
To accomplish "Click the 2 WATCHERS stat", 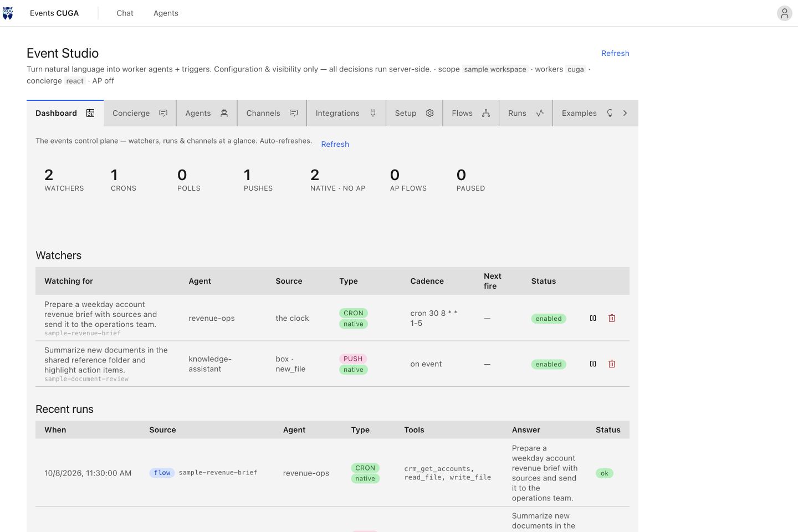I will 64,180.
